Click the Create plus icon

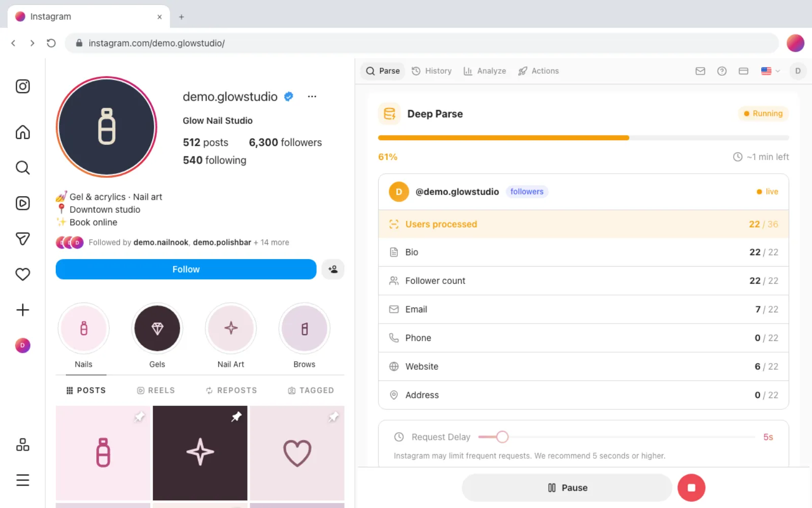[x=23, y=310]
